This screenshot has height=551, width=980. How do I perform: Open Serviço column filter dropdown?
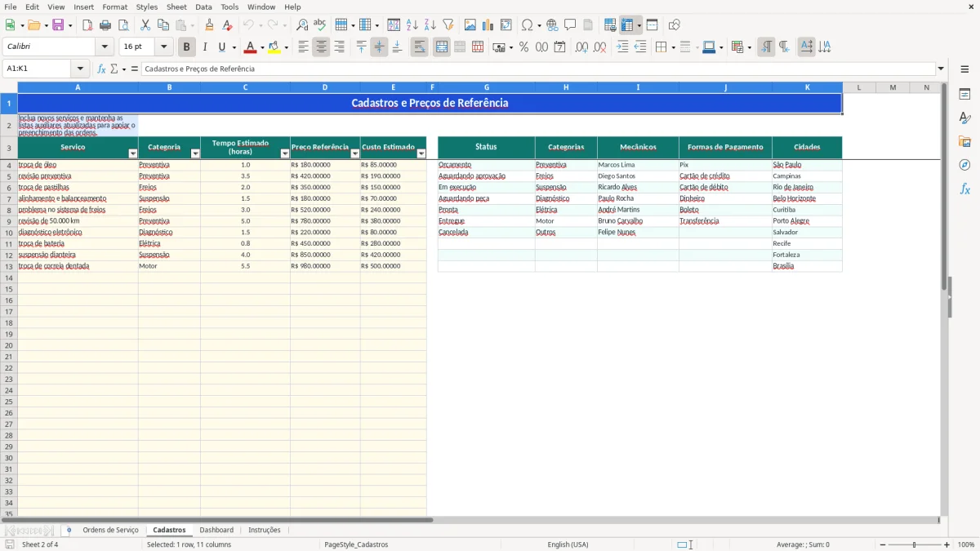(133, 153)
